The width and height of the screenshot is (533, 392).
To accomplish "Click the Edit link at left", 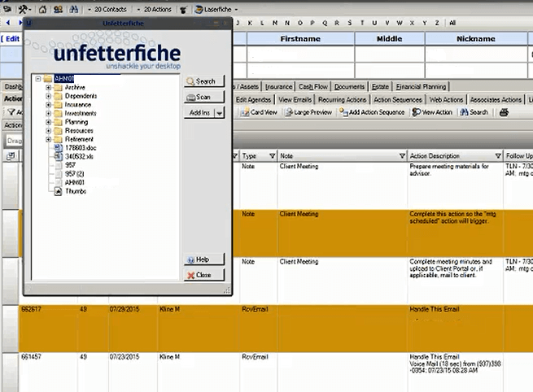I will pos(12,39).
